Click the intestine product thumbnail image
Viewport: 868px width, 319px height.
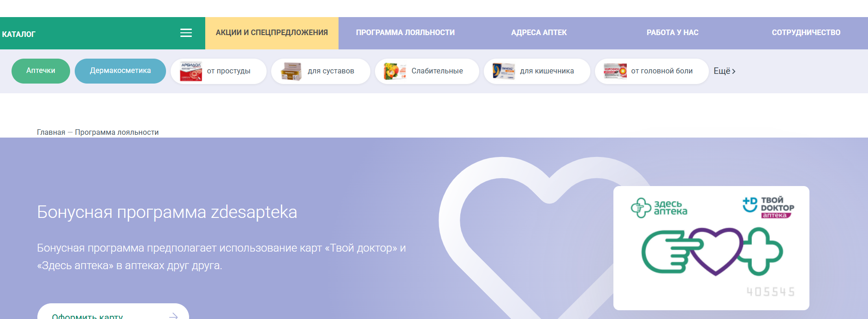coord(504,71)
